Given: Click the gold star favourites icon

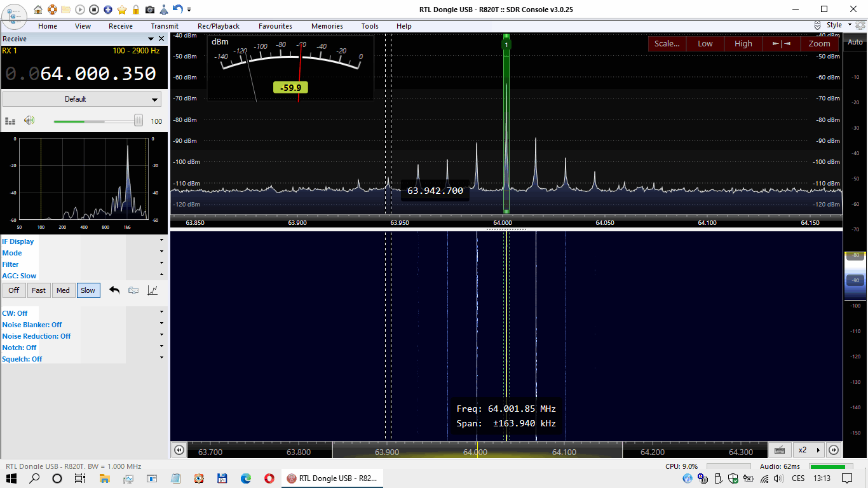Looking at the screenshot, I should [x=122, y=10].
